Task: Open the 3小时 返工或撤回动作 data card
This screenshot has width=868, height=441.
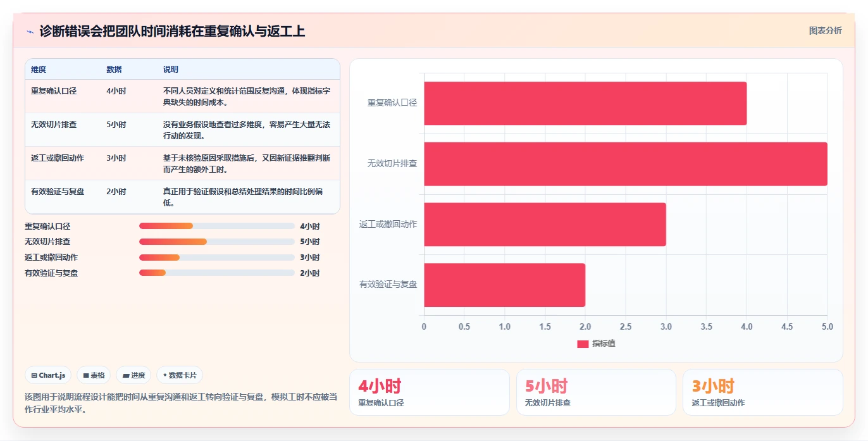Action: pos(763,392)
